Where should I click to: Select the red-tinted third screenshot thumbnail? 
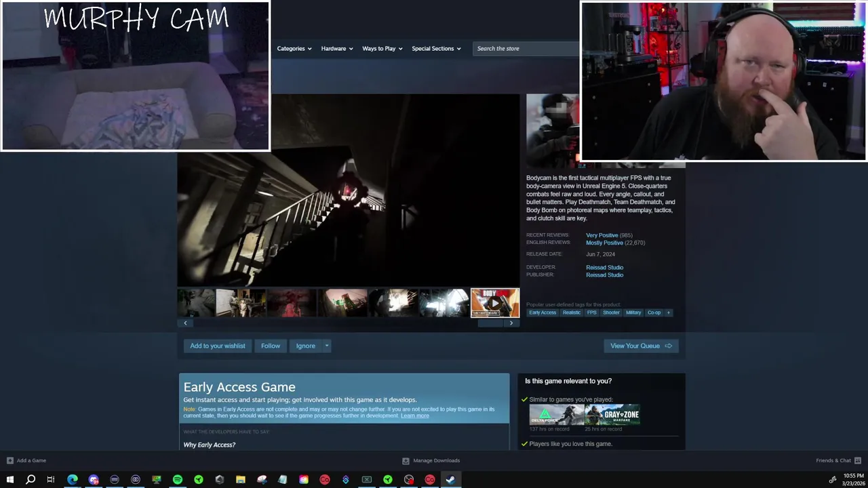coord(292,303)
